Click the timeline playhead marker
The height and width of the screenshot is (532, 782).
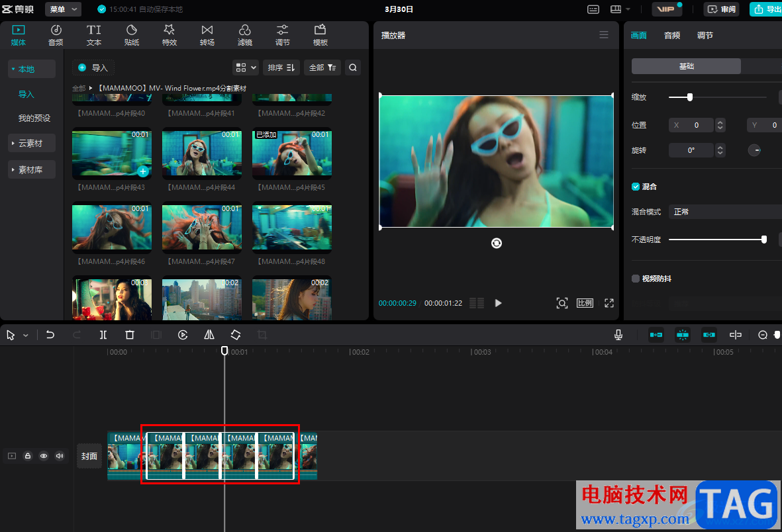224,351
